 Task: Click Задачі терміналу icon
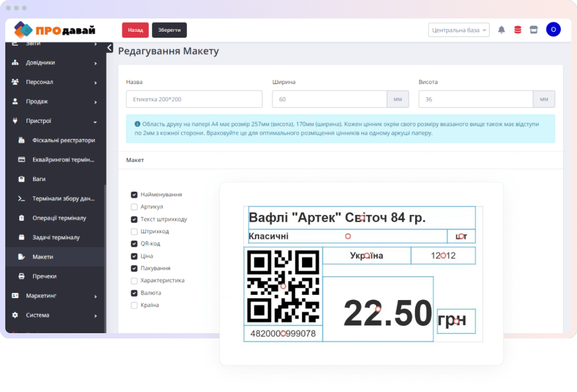(22, 237)
